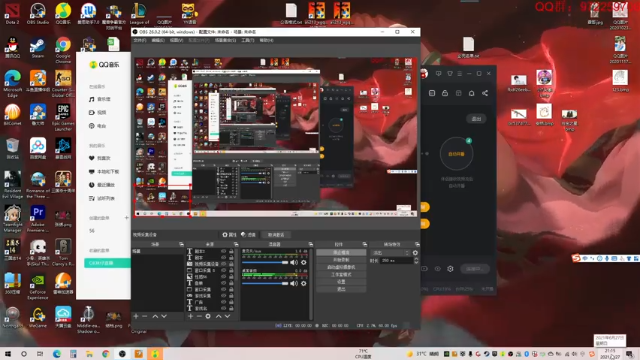Image resolution: width=640 pixels, height=360 pixels.
Task: Move selected scene up with arrow
Action: (155, 316)
